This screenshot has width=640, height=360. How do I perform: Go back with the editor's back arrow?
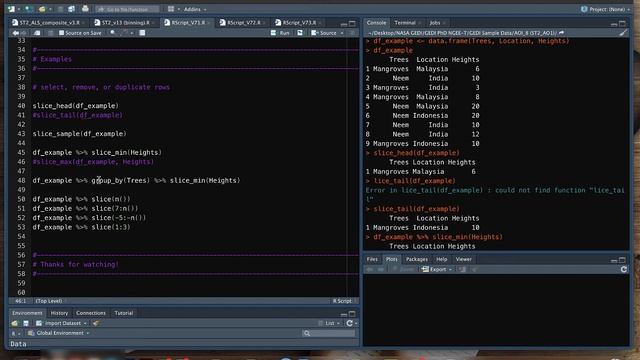(x=16, y=33)
